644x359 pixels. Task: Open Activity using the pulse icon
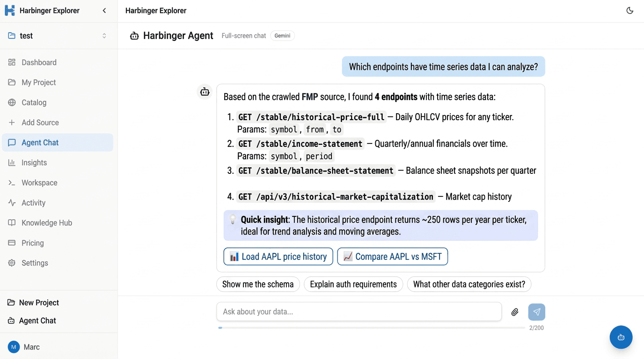click(x=12, y=202)
